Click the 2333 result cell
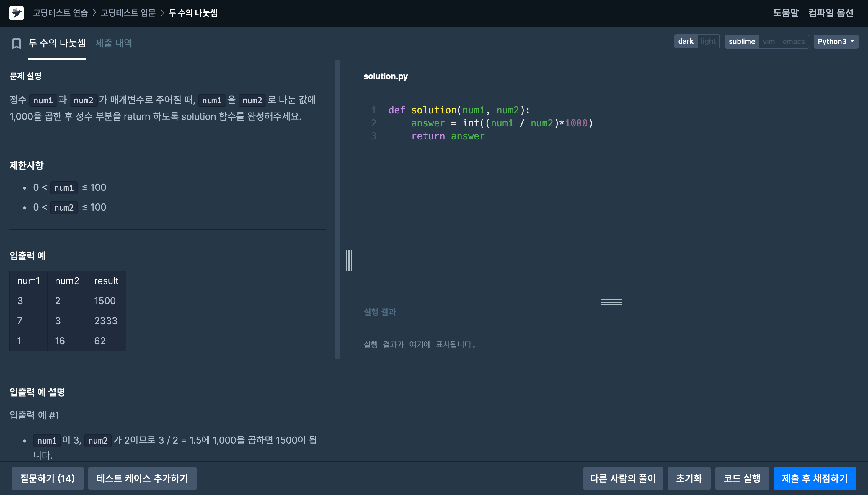Image resolution: width=868 pixels, height=495 pixels. click(x=106, y=321)
